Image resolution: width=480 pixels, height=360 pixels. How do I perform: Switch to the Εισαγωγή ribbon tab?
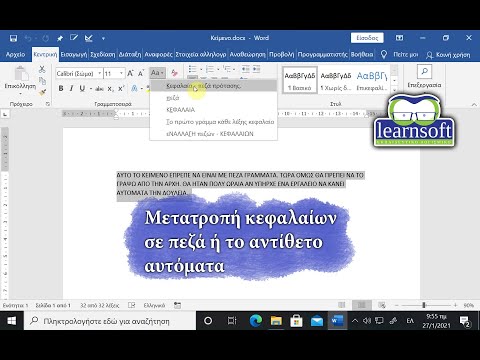click(x=74, y=54)
